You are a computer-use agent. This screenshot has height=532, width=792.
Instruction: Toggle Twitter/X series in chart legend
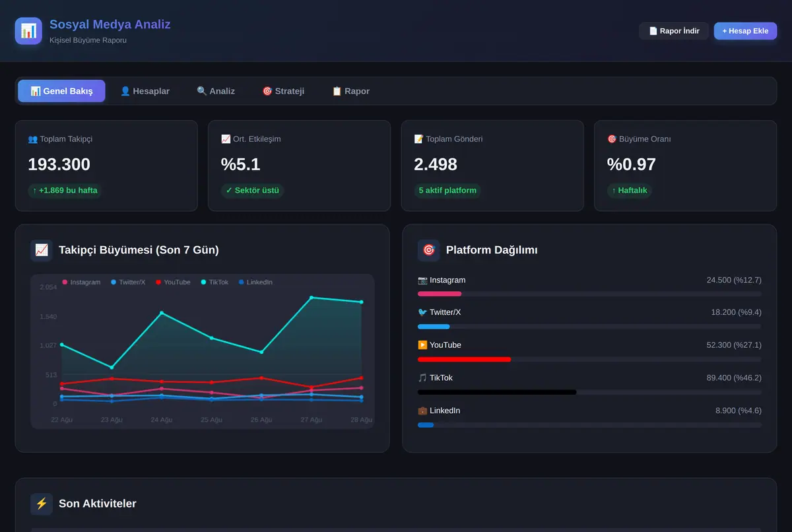click(128, 283)
